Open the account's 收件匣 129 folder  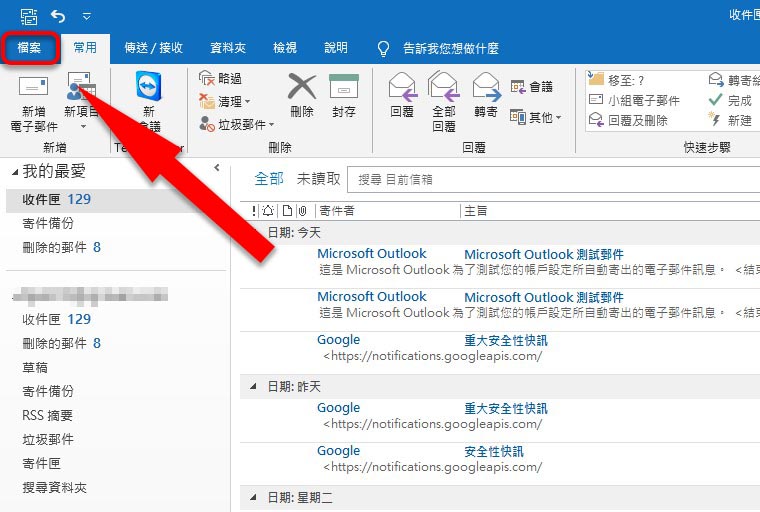[57, 319]
